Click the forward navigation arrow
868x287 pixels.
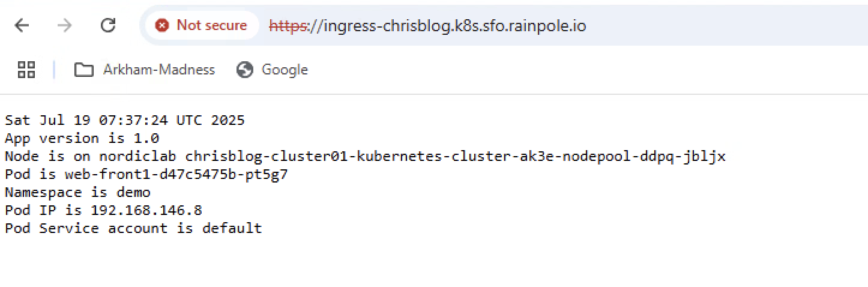tap(64, 25)
